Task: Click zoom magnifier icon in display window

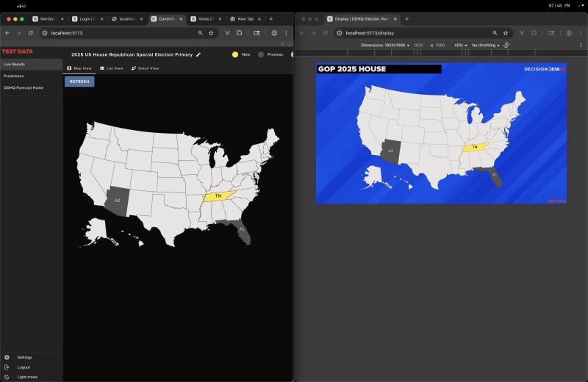Action: (x=495, y=33)
